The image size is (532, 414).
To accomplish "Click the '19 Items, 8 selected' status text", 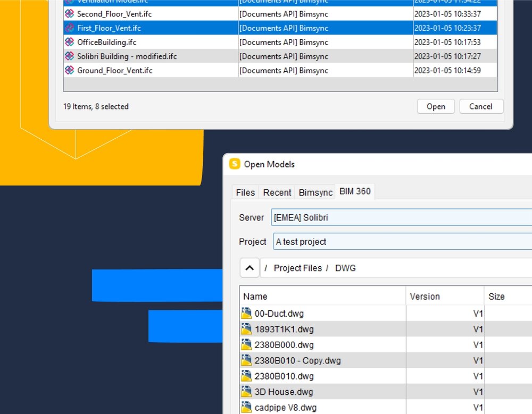I will (96, 106).
